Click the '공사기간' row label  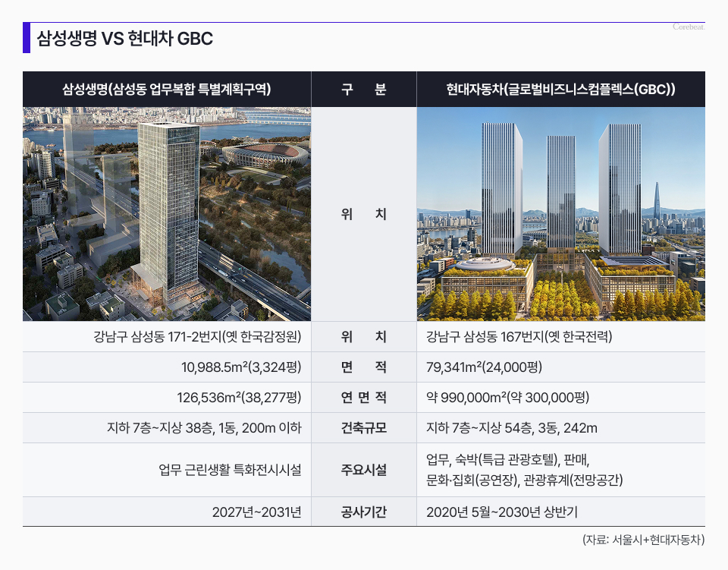point(364,512)
